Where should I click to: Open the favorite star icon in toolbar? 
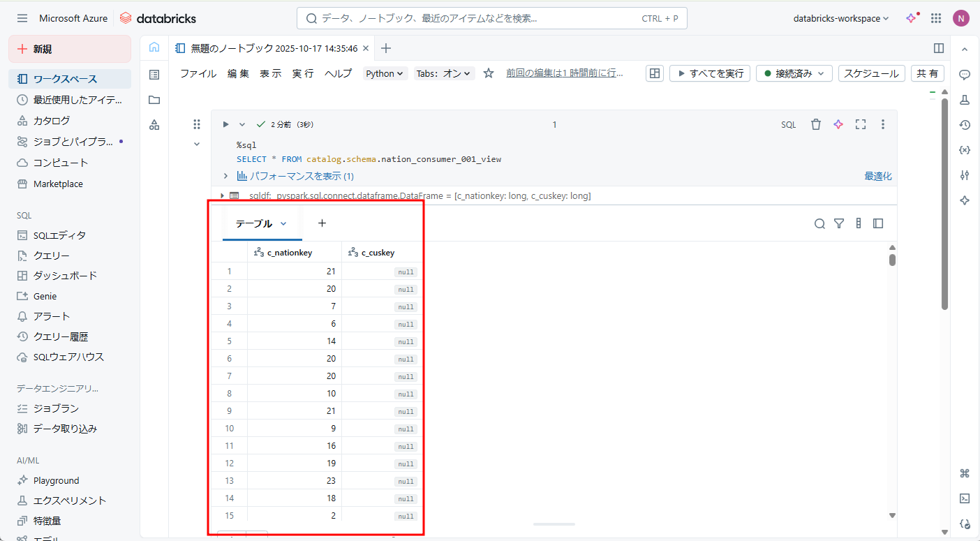pyautogui.click(x=489, y=73)
